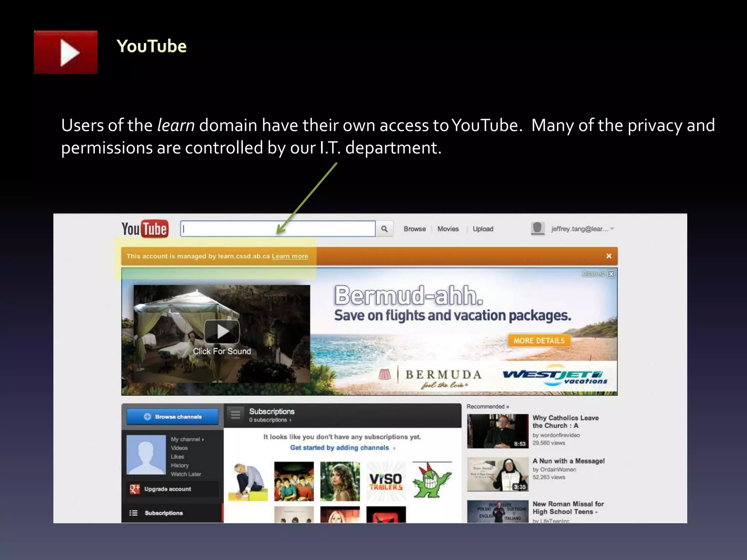Click the user avatar icon beside the email
The width and height of the screenshot is (747, 560).
click(538, 229)
